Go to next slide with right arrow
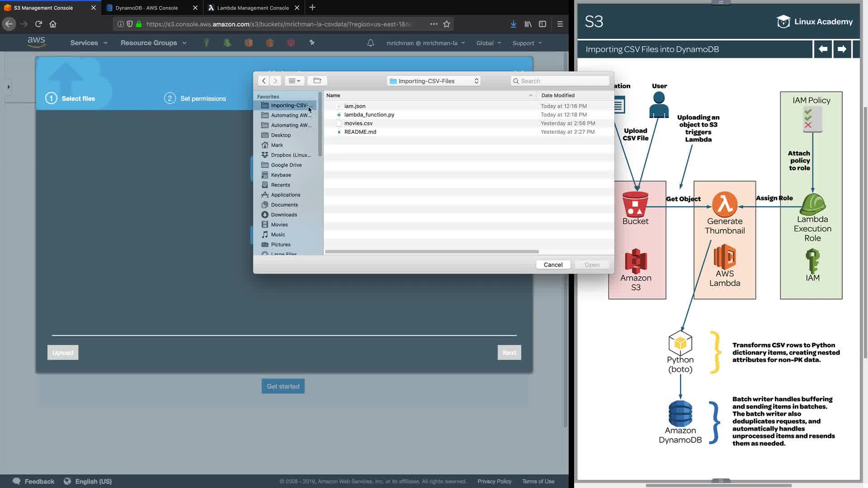868x488 pixels. pos(842,49)
